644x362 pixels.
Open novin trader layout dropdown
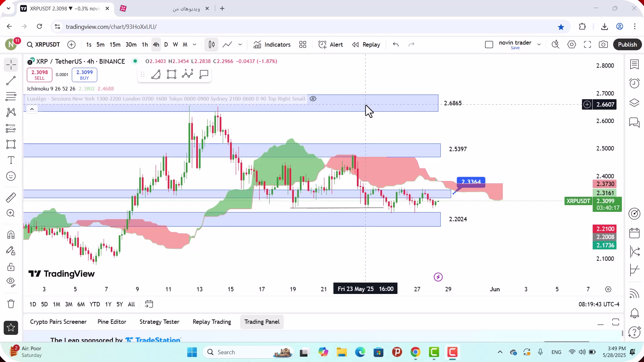click(539, 45)
